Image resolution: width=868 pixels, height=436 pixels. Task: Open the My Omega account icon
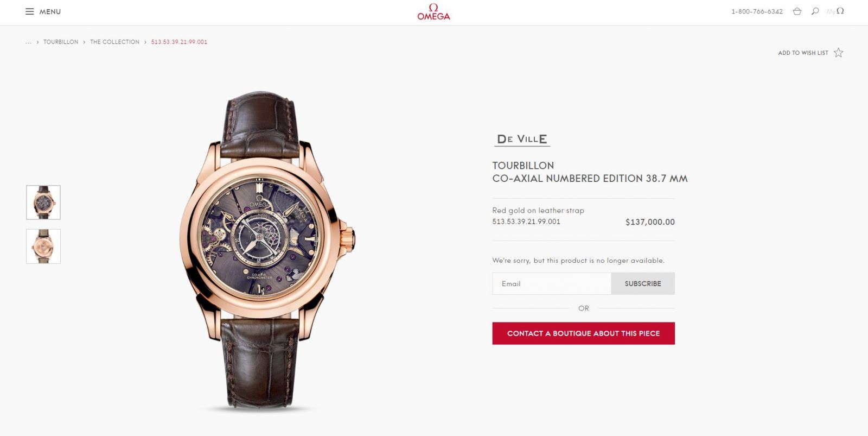click(835, 11)
